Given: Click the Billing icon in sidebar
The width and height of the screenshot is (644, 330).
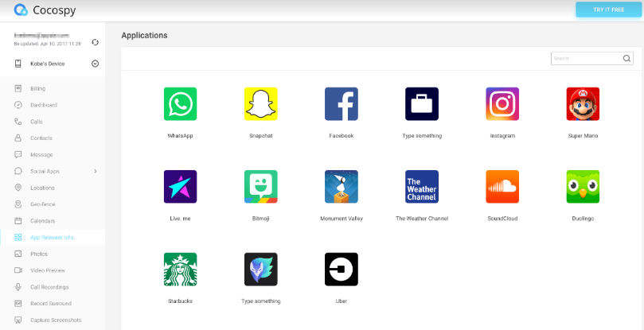Looking at the screenshot, I should click(x=18, y=88).
